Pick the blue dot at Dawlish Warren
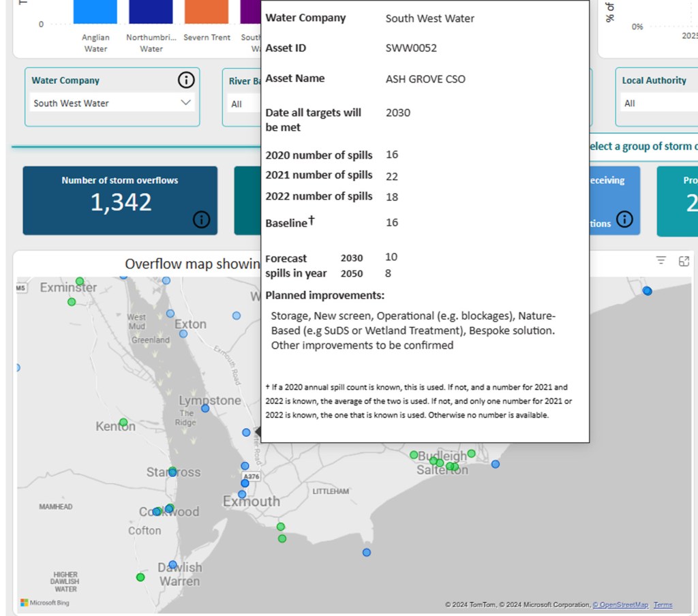This screenshot has width=698, height=616. (x=173, y=565)
